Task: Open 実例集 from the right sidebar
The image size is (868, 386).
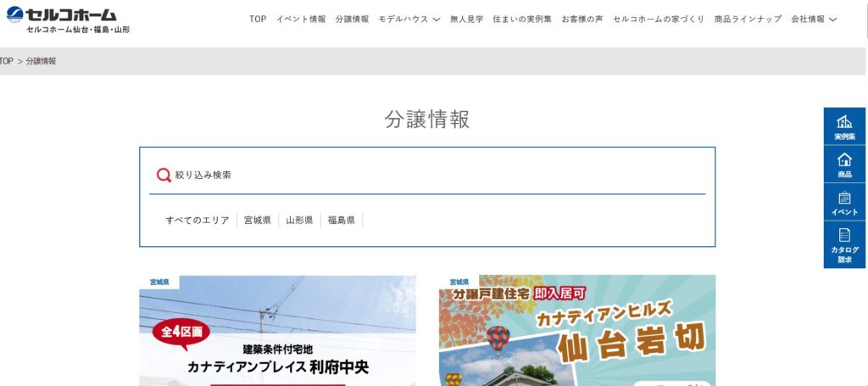Action: click(844, 126)
